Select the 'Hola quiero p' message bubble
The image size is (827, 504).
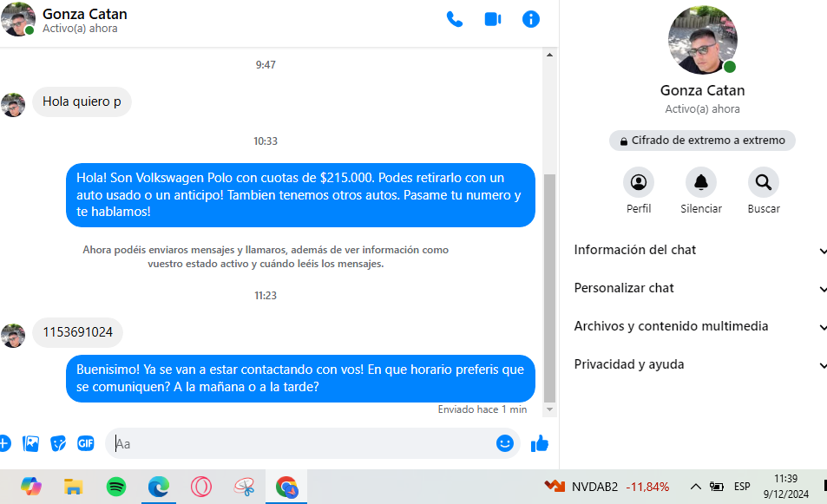[x=82, y=101]
